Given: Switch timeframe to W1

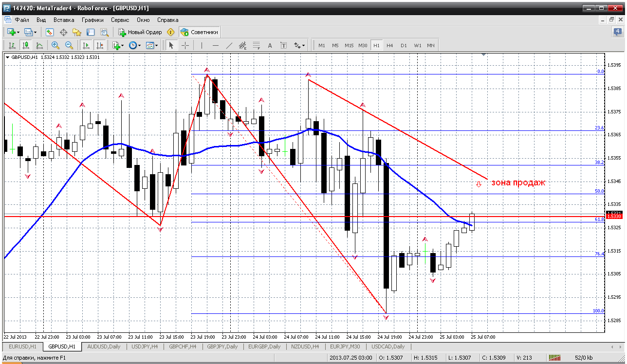Looking at the screenshot, I should [418, 45].
